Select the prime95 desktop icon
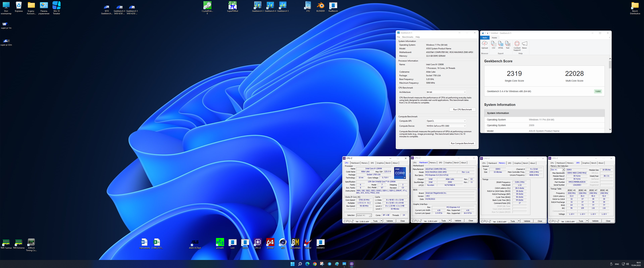644x268 pixels. click(220, 244)
